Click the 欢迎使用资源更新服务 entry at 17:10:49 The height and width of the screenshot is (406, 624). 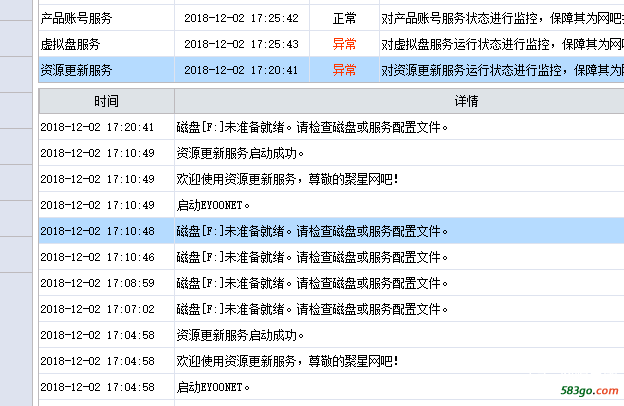coord(288,179)
